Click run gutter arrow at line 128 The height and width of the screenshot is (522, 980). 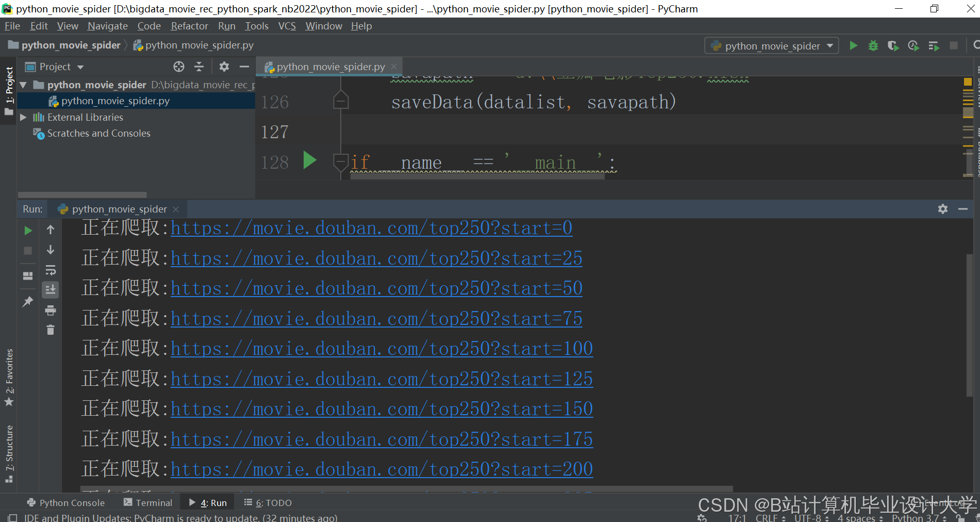309,160
